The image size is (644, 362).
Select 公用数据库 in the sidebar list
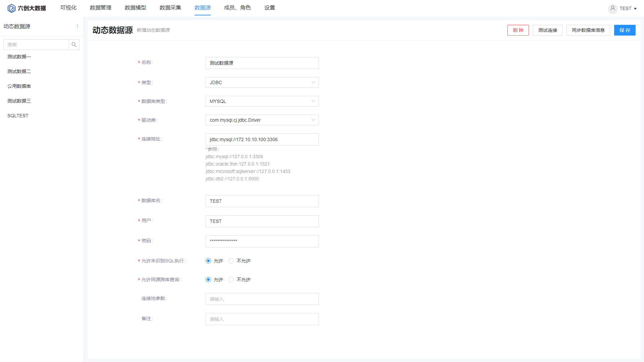(19, 86)
